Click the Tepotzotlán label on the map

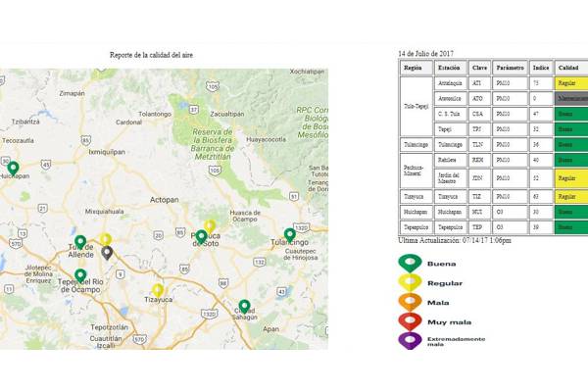click(109, 327)
